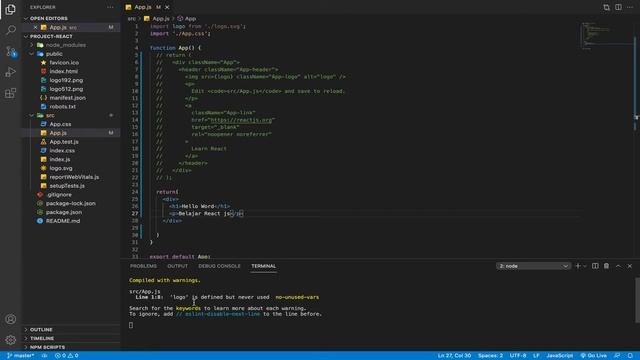Open setupTests.js file

tap(67, 186)
